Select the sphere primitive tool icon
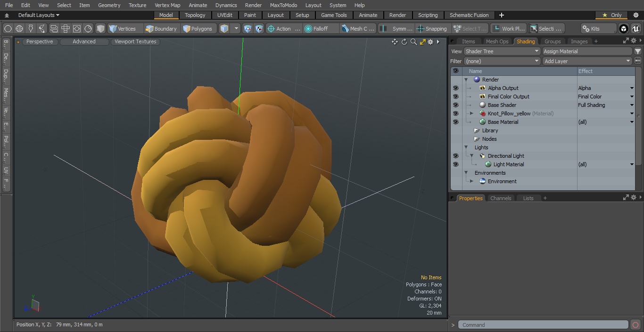Viewport: 644px width, 332px height. tap(8, 29)
